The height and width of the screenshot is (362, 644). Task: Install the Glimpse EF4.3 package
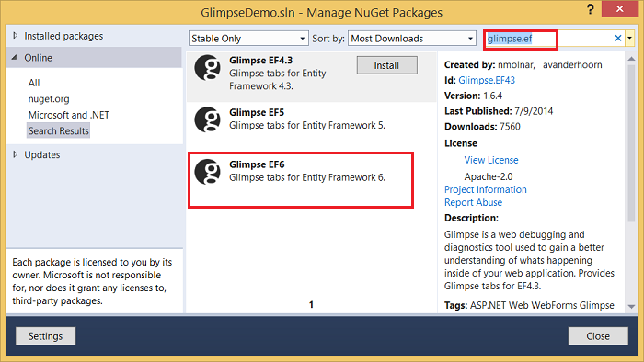387,65
